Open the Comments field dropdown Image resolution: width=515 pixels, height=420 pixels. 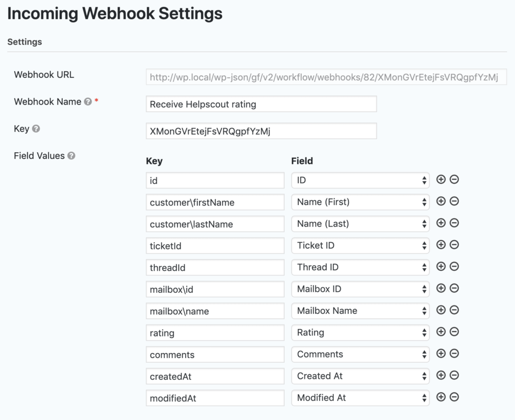click(360, 354)
